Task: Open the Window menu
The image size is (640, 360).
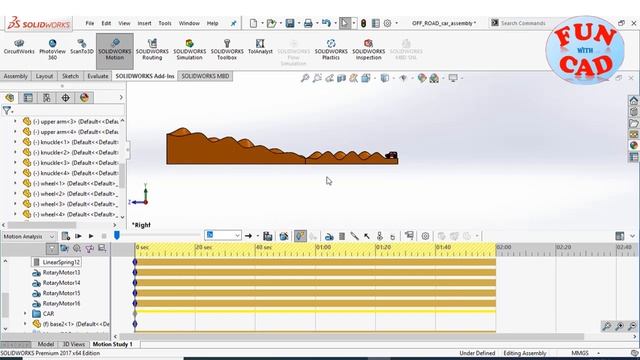Action: tap(189, 23)
